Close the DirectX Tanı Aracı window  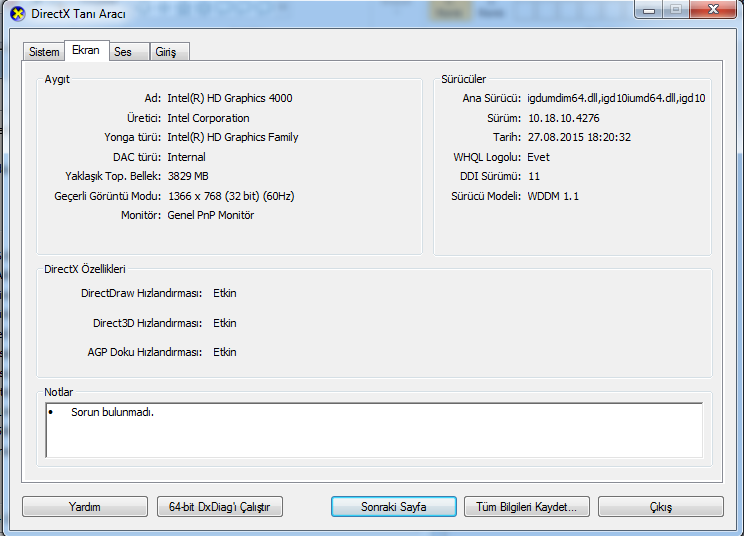713,9
